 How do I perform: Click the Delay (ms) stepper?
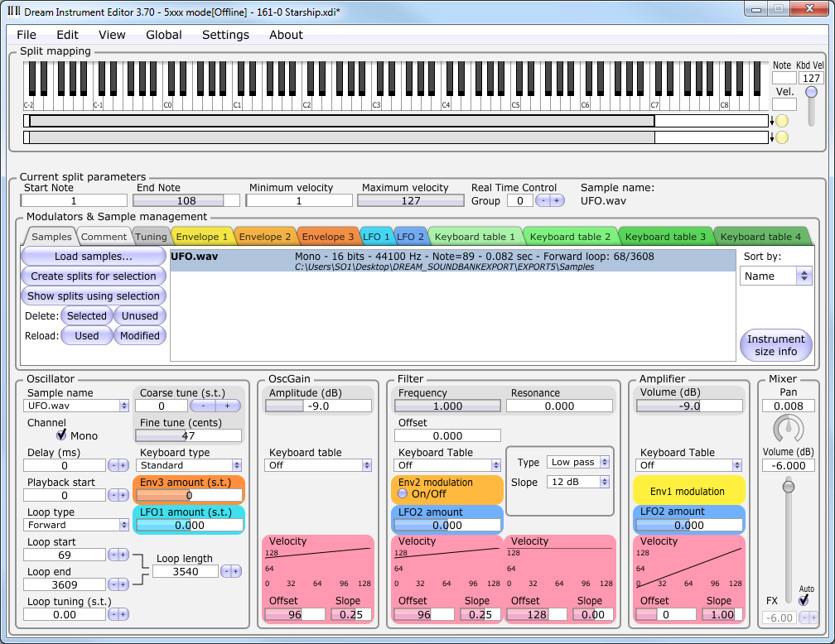coord(118,465)
